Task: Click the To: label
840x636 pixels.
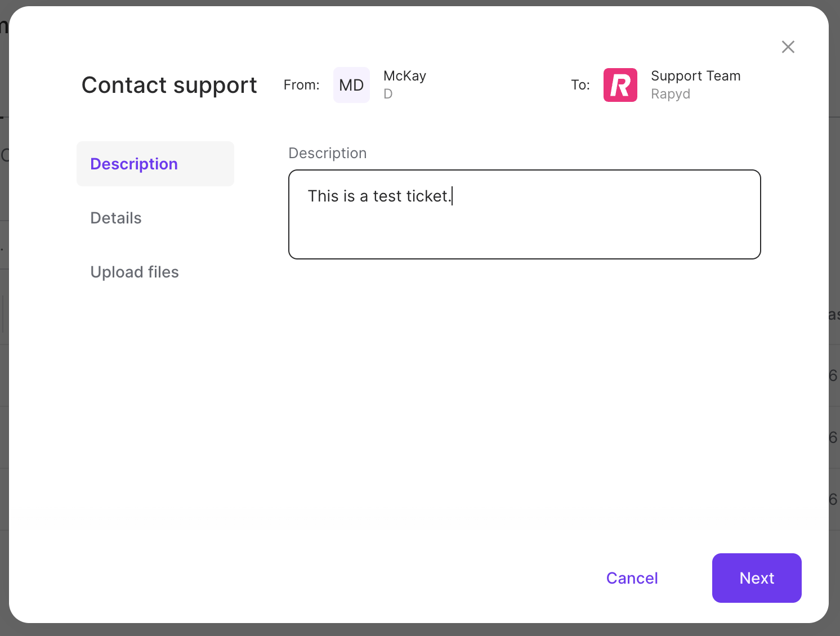Action: tap(580, 84)
